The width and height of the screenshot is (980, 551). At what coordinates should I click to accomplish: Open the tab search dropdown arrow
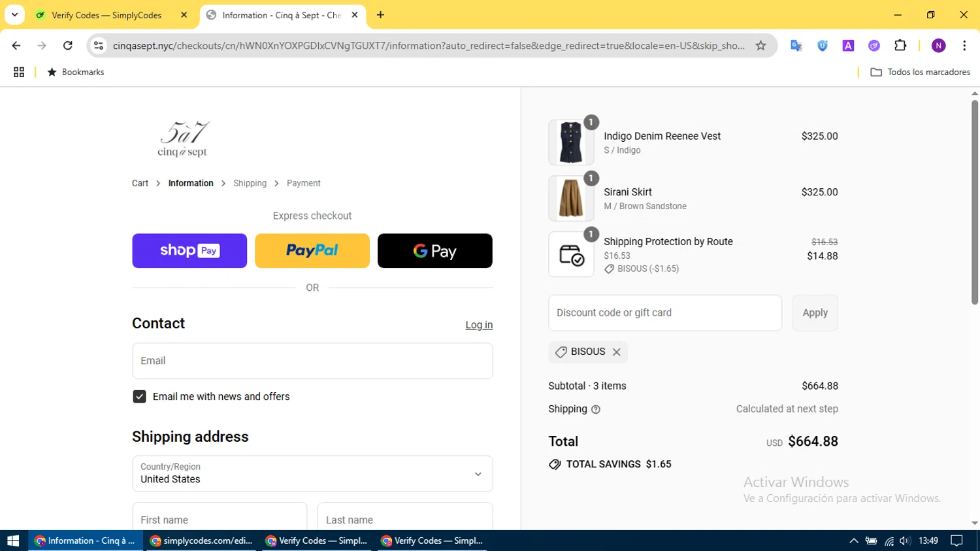[x=14, y=14]
